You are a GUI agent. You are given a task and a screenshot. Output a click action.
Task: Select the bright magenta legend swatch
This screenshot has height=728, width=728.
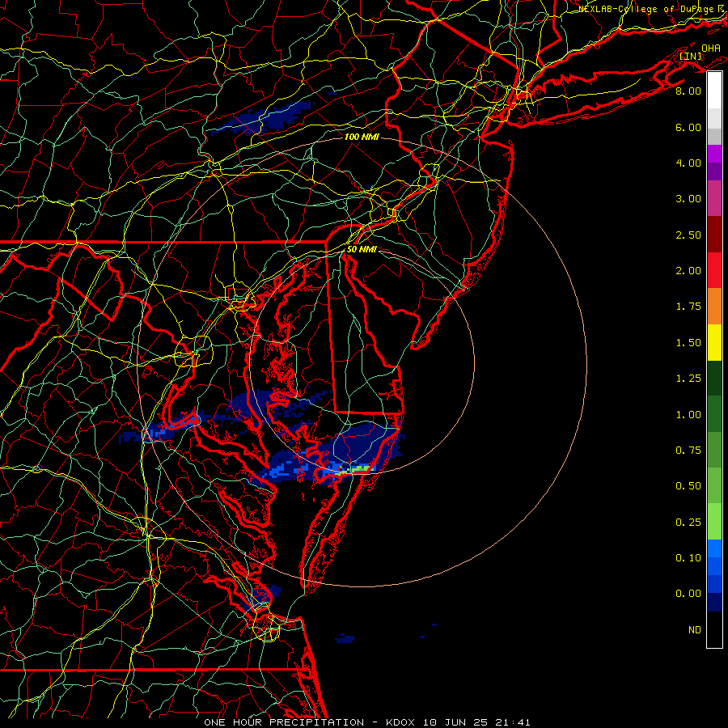tap(714, 154)
